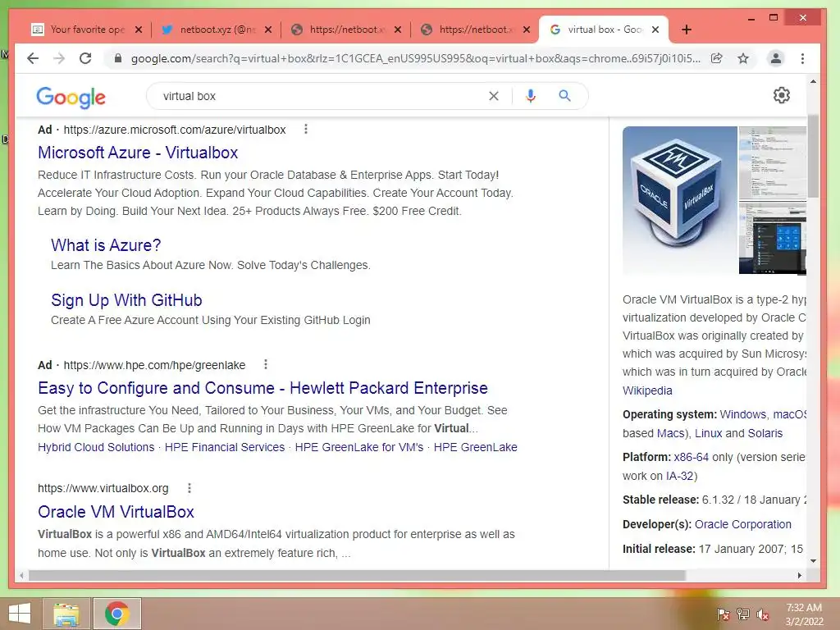Open a new tab with the plus button
The width and height of the screenshot is (840, 630).
687,30
